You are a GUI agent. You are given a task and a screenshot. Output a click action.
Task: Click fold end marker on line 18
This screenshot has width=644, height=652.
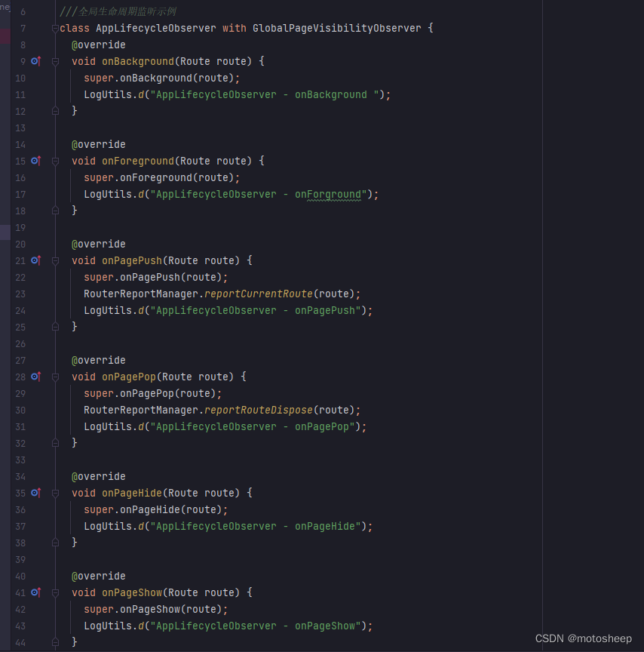(55, 211)
